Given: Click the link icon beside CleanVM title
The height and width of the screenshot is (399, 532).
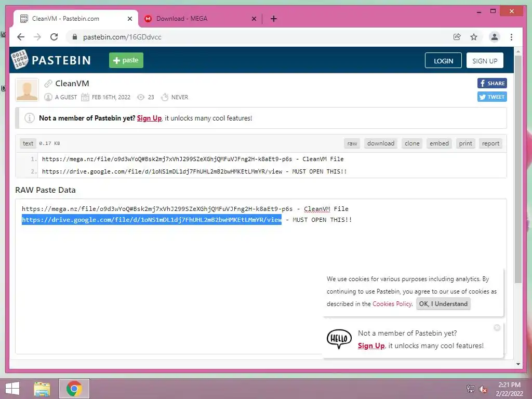Looking at the screenshot, I should click(48, 84).
